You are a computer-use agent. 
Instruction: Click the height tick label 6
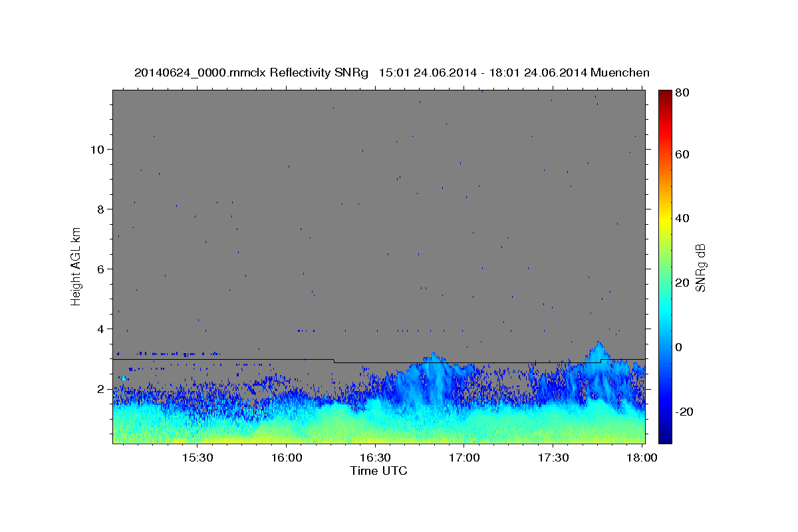pyautogui.click(x=101, y=269)
